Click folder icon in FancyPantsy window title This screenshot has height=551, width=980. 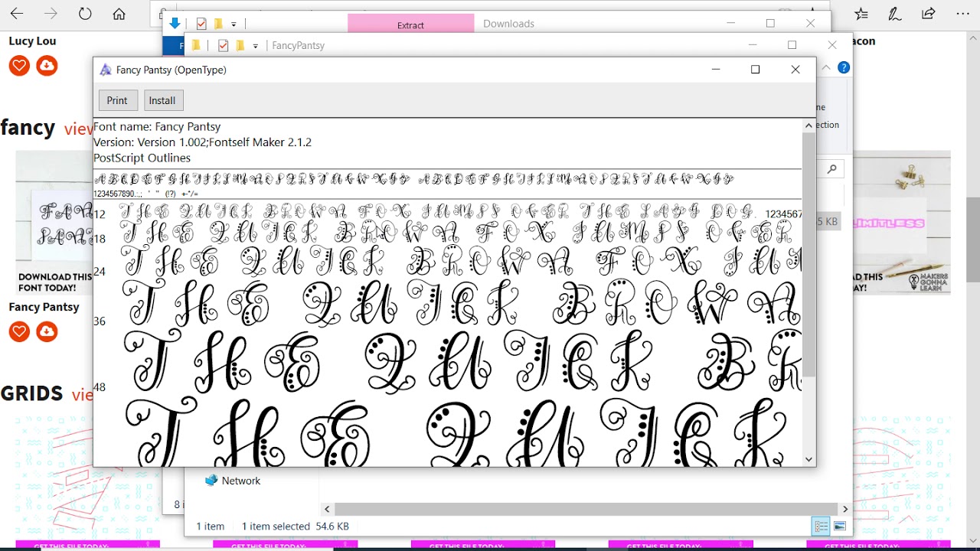196,45
